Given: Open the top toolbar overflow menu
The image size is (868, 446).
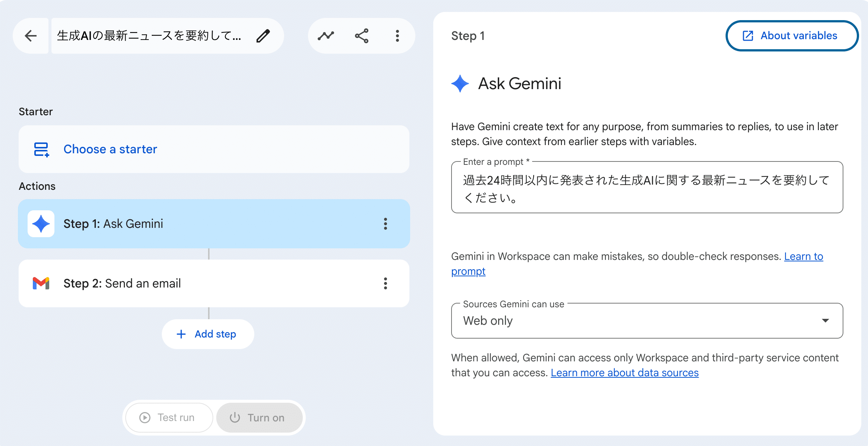Looking at the screenshot, I should (x=397, y=36).
